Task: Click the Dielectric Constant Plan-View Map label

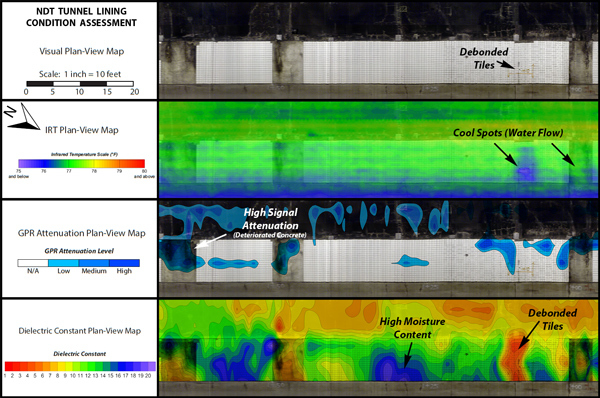Action: click(x=80, y=331)
